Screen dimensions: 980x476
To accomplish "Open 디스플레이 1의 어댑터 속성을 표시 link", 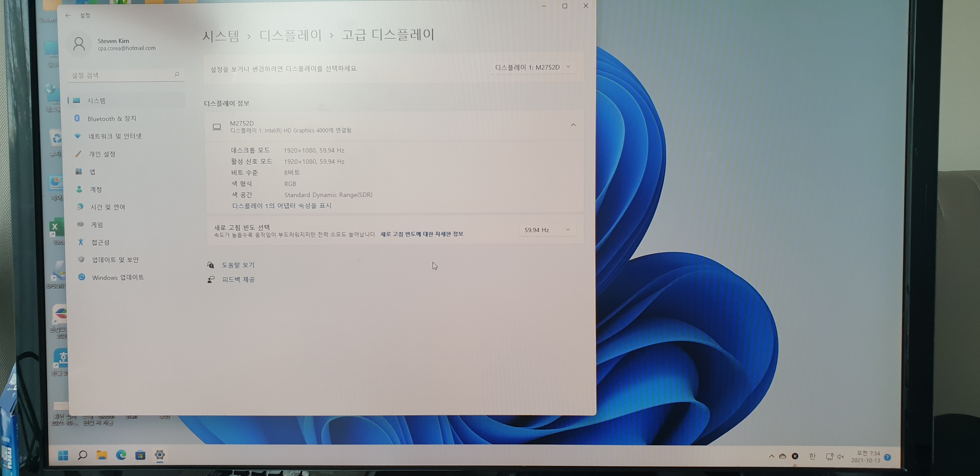I will tap(282, 206).
